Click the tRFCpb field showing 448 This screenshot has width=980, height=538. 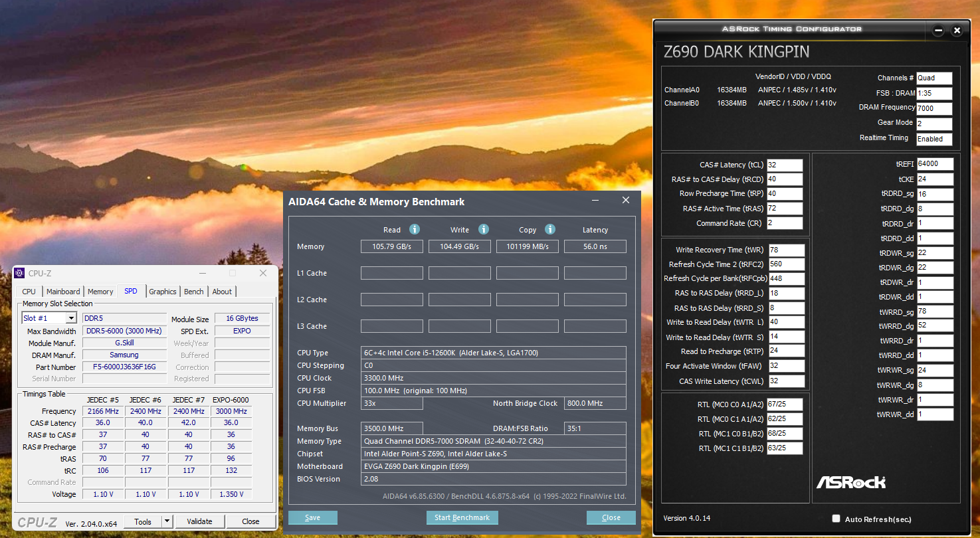click(787, 279)
